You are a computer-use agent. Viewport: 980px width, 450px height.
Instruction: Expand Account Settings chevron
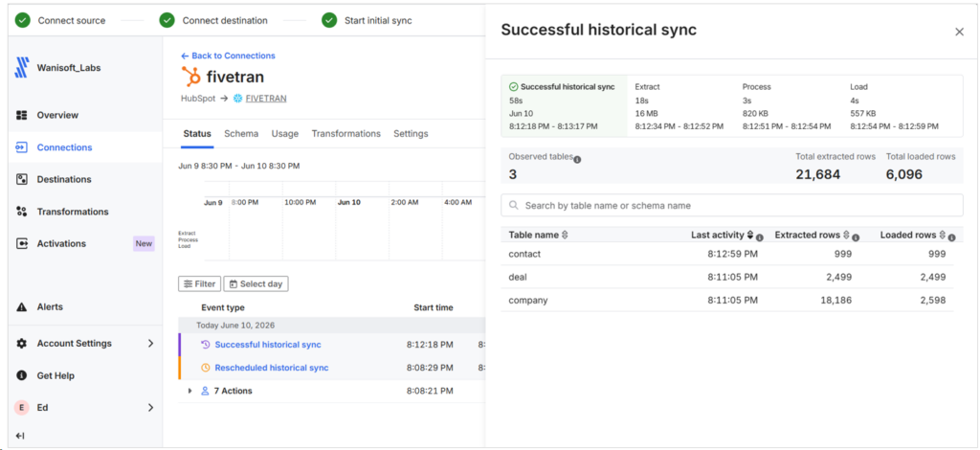coord(150,343)
